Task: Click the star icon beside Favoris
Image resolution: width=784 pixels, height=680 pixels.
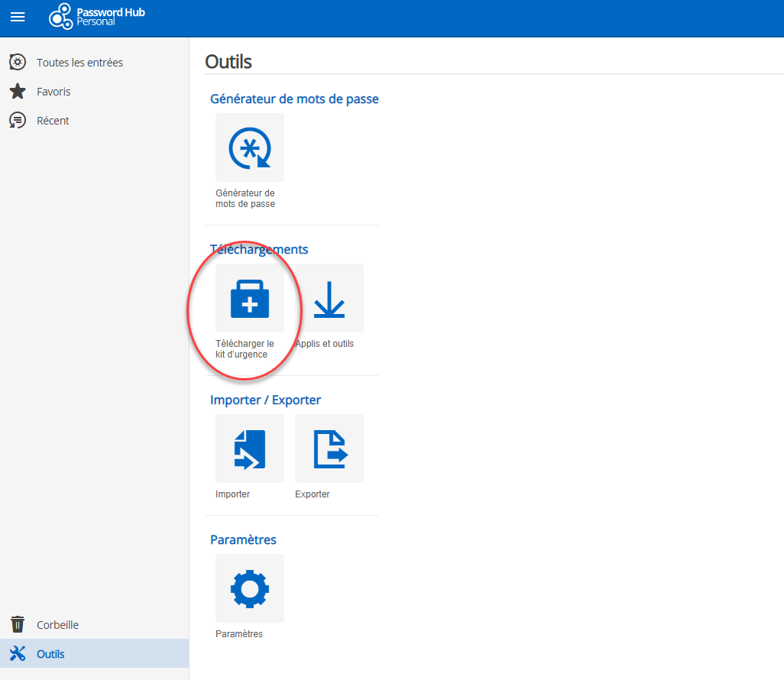Action: [18, 92]
